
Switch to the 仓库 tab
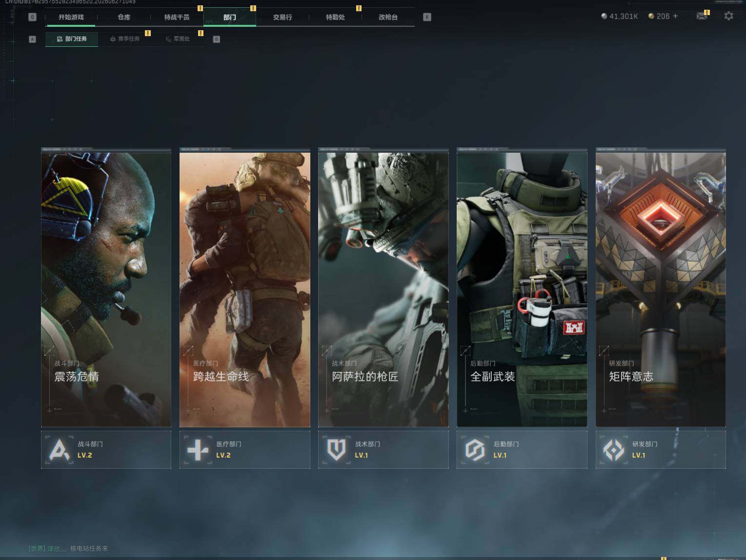124,17
